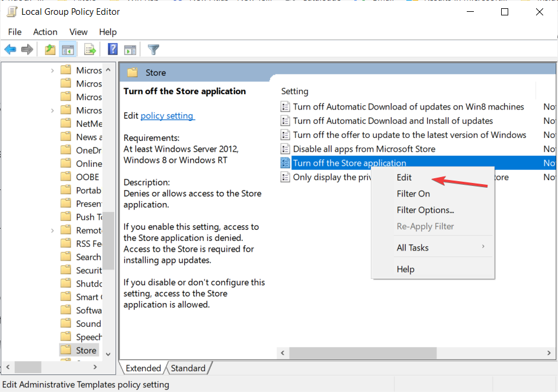
Task: Click the Back arrow toolbar icon
Action: (x=10, y=50)
